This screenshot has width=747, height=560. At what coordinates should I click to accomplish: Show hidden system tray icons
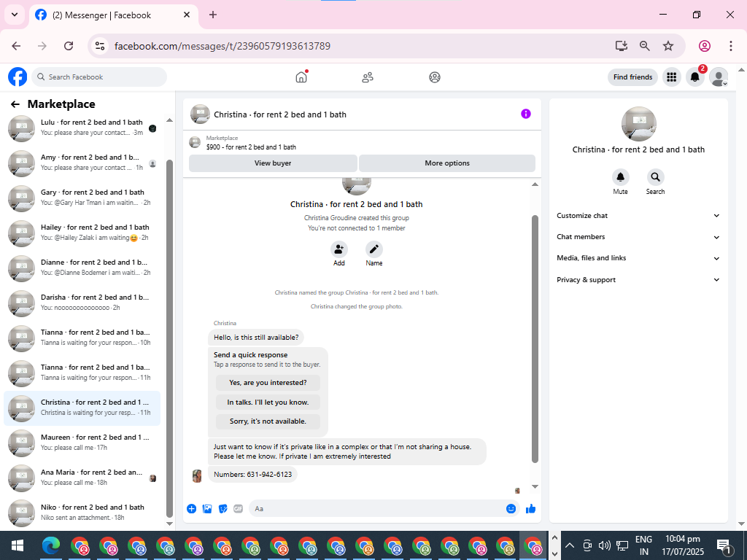point(570,545)
